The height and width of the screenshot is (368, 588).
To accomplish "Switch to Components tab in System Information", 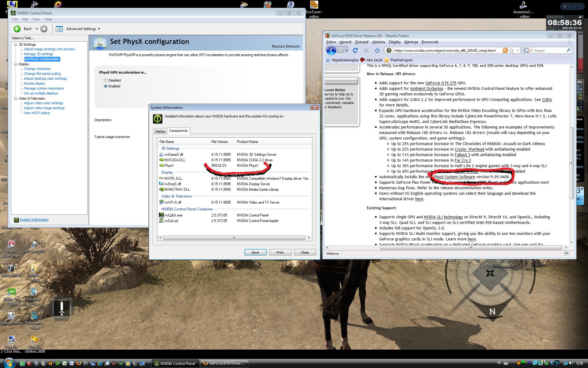I will click(178, 131).
